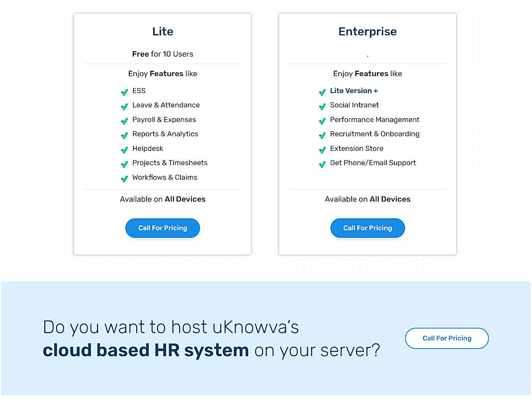Image resolution: width=532 pixels, height=403 pixels.
Task: Click the Reports & Analytics feature text
Action: click(165, 134)
